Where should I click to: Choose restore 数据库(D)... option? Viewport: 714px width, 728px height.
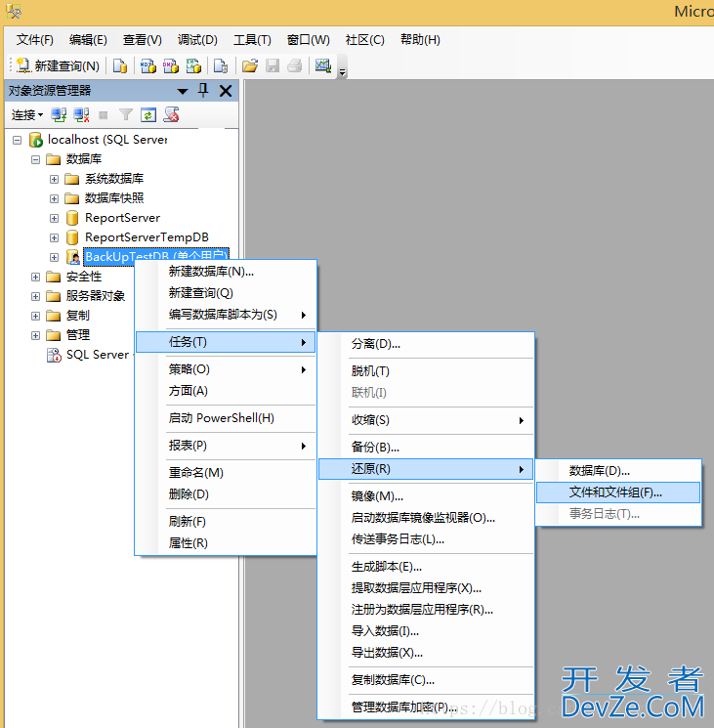618,471
